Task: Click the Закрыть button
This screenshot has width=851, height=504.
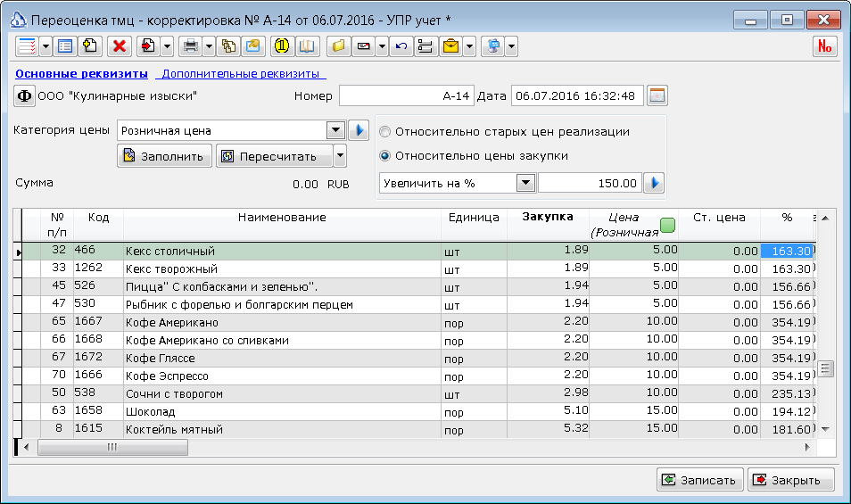Action: (790, 480)
